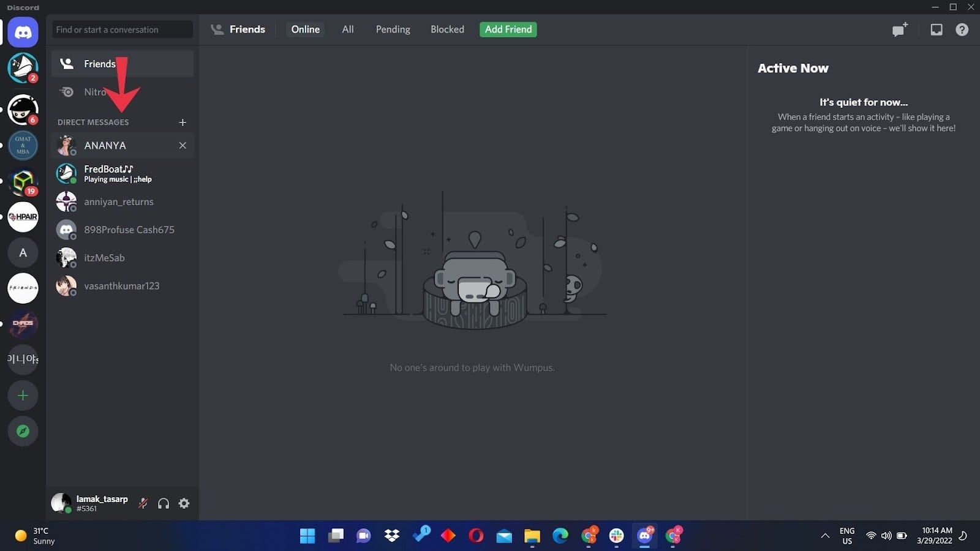
Task: Open the cube icon server with 19 notifications
Action: click(x=23, y=181)
